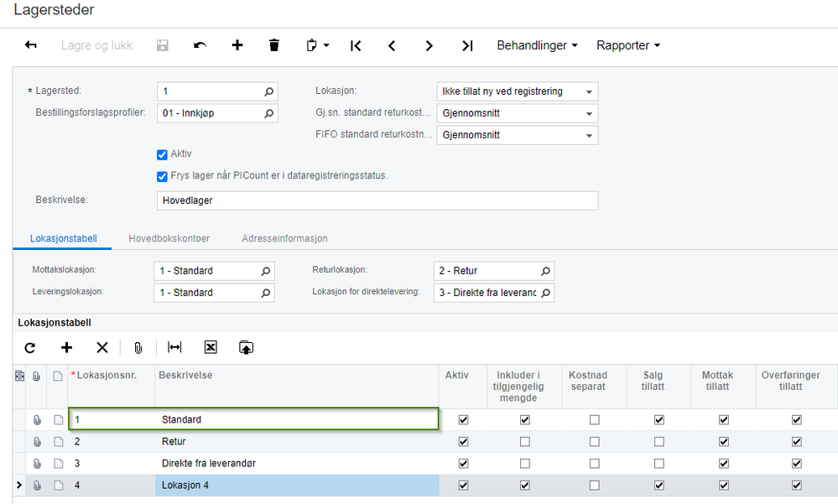Select the Lokasjon 4 description cell
This screenshot has width=838, height=504.
tap(297, 485)
